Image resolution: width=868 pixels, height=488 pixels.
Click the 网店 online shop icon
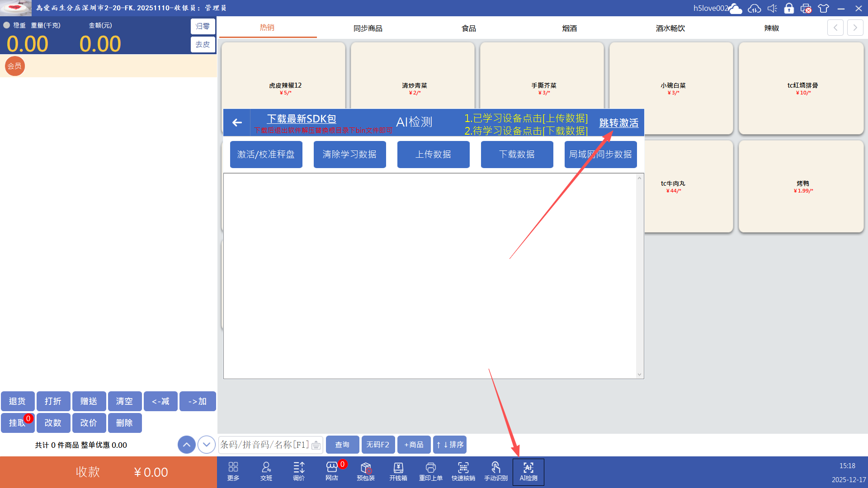(332, 471)
